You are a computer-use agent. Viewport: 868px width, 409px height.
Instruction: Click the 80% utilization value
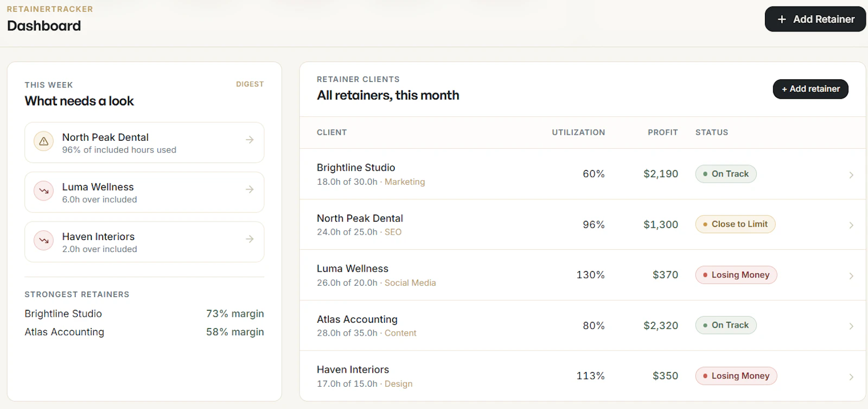tap(593, 325)
